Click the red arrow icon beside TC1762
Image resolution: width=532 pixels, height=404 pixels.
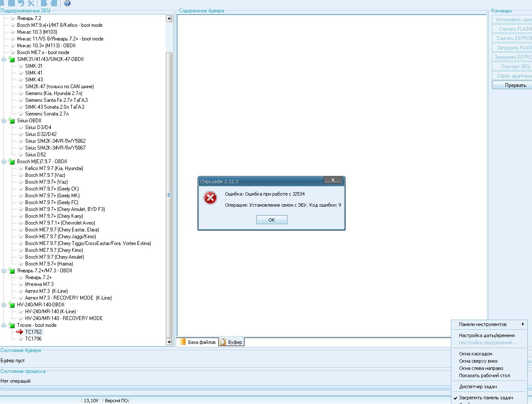19,332
